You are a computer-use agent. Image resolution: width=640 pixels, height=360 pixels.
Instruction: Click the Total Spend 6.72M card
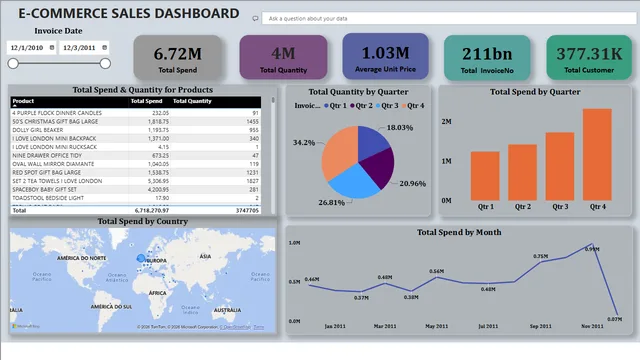pyautogui.click(x=178, y=57)
